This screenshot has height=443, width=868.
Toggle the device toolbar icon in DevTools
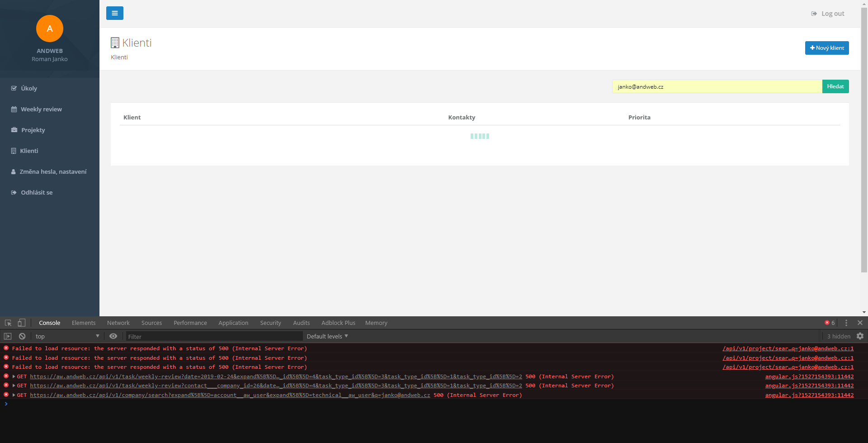[x=21, y=323]
